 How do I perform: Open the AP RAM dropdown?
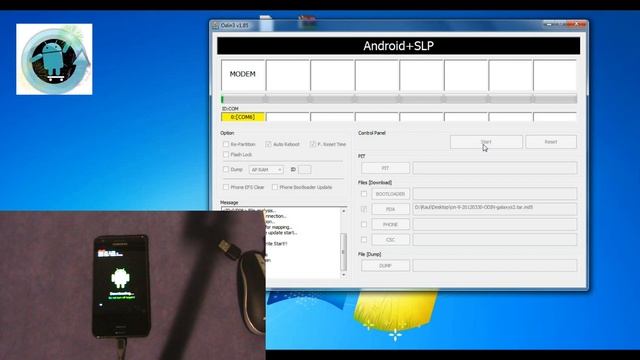click(x=266, y=169)
